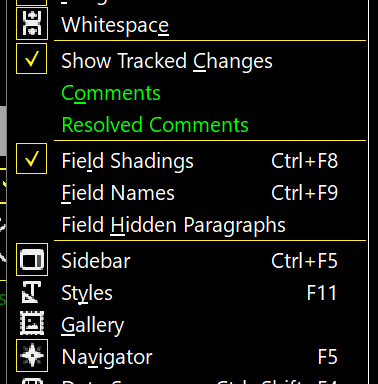Click the Navigator compass icon
Screen dimensions: 378x384
(32, 356)
